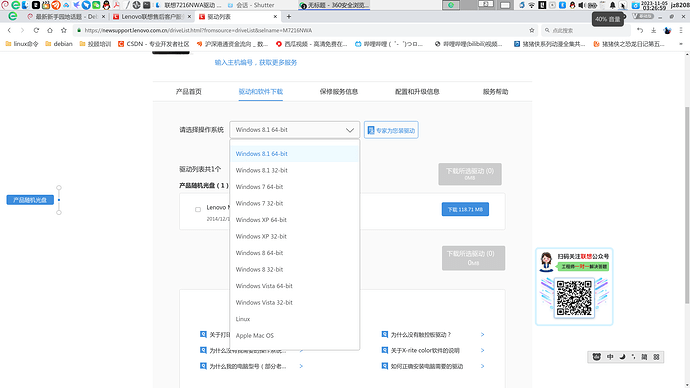Open new browser tab with plus
The image size is (690, 388).
point(289,17)
